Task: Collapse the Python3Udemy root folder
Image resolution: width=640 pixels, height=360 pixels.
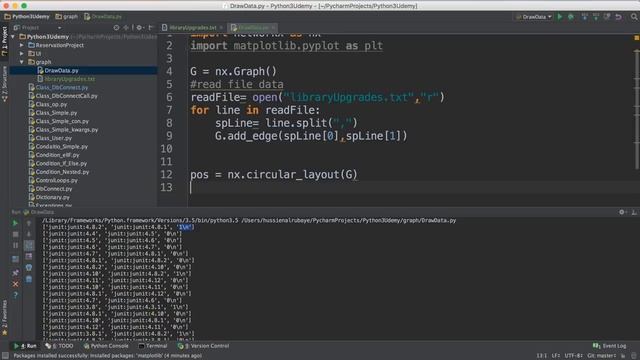Action: [x=13, y=37]
